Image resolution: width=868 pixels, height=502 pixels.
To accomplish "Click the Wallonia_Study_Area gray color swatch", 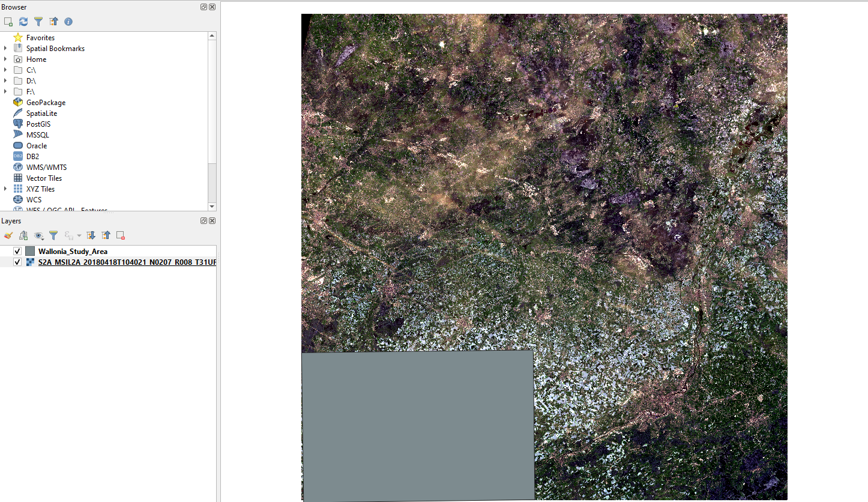I will (30, 252).
